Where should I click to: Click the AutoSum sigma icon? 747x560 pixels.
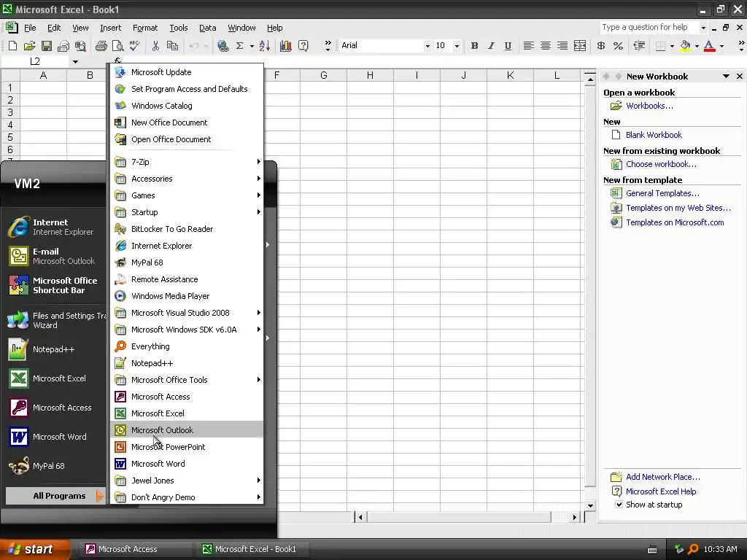coord(239,46)
